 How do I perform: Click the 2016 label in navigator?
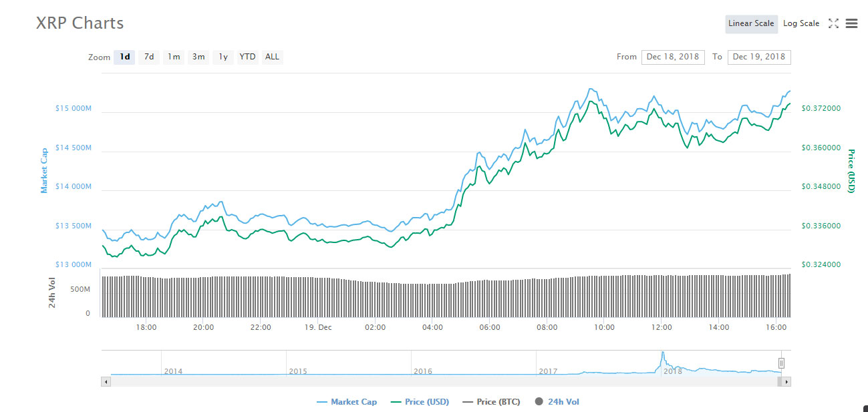(x=422, y=371)
